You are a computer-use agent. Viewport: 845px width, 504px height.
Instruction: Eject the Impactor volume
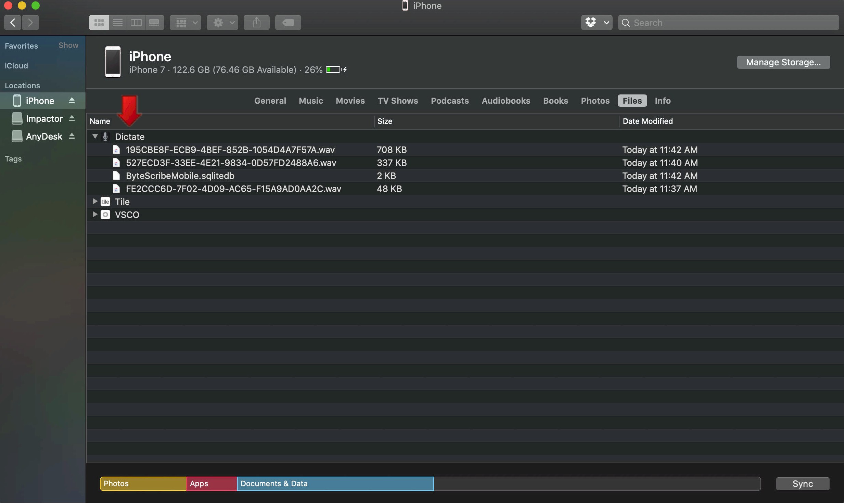click(72, 118)
